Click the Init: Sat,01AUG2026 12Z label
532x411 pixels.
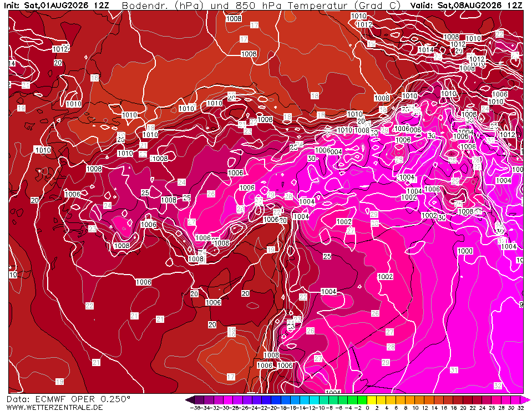coord(56,6)
